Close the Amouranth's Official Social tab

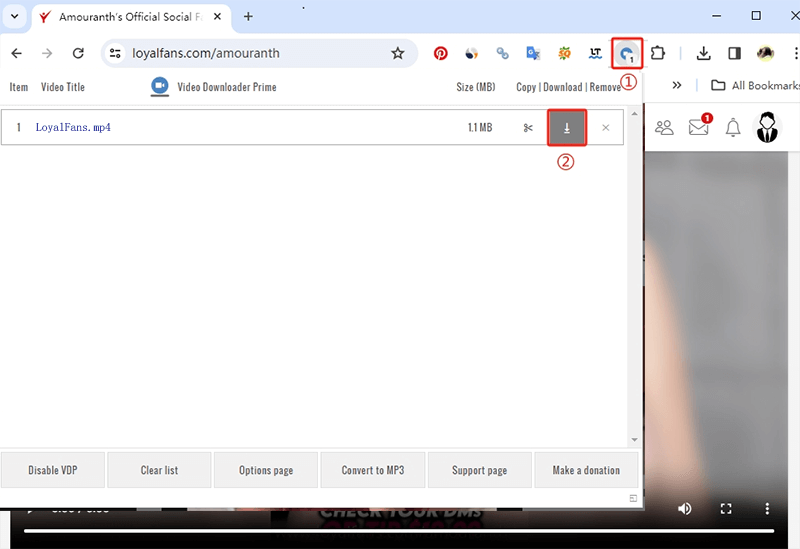217,17
